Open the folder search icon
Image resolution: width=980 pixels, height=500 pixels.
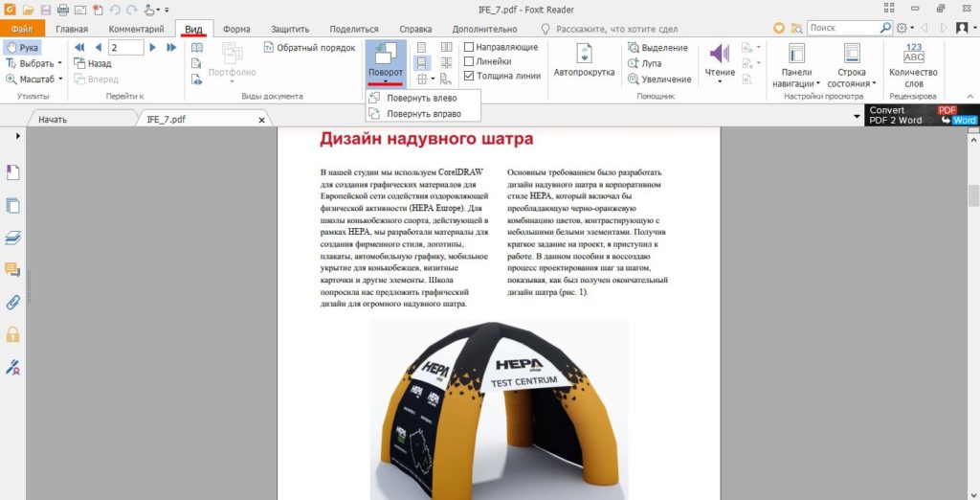coord(796,28)
